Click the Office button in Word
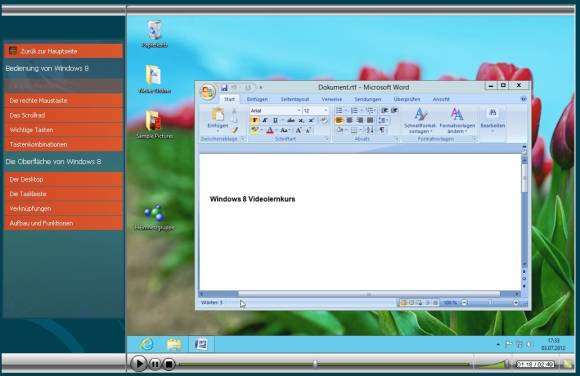Viewport: 580px width, 376px height. [x=208, y=91]
